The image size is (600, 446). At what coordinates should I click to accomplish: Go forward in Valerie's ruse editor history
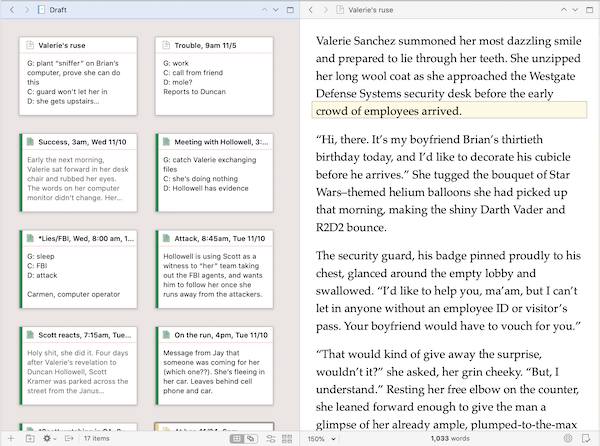[x=325, y=10]
